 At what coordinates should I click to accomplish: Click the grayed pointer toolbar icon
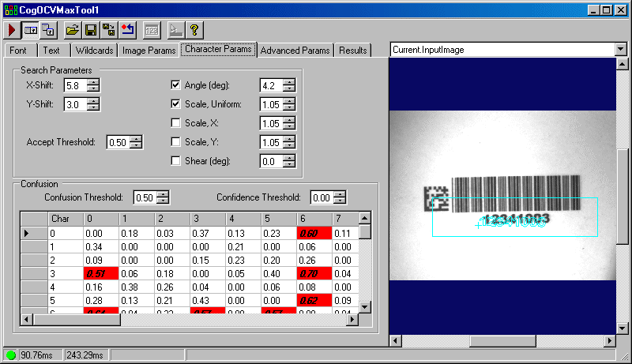175,30
